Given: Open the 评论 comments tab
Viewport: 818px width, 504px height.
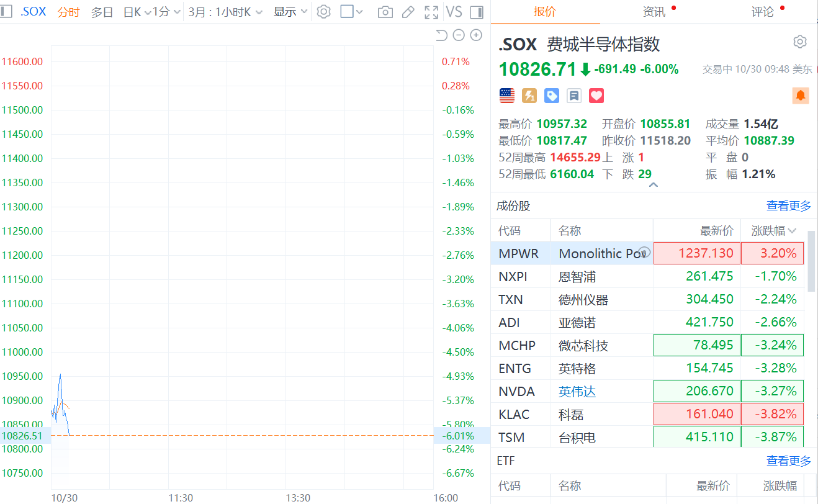Looking at the screenshot, I should (763, 12).
